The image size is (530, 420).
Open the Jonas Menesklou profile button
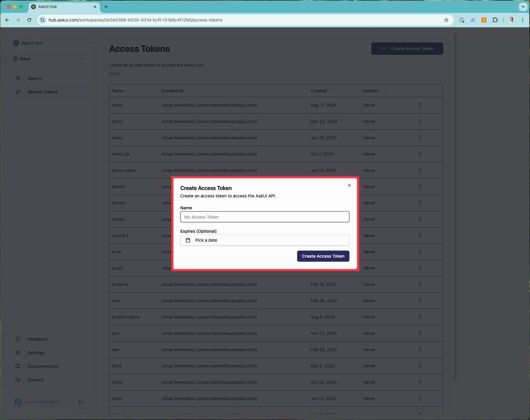pos(41,402)
